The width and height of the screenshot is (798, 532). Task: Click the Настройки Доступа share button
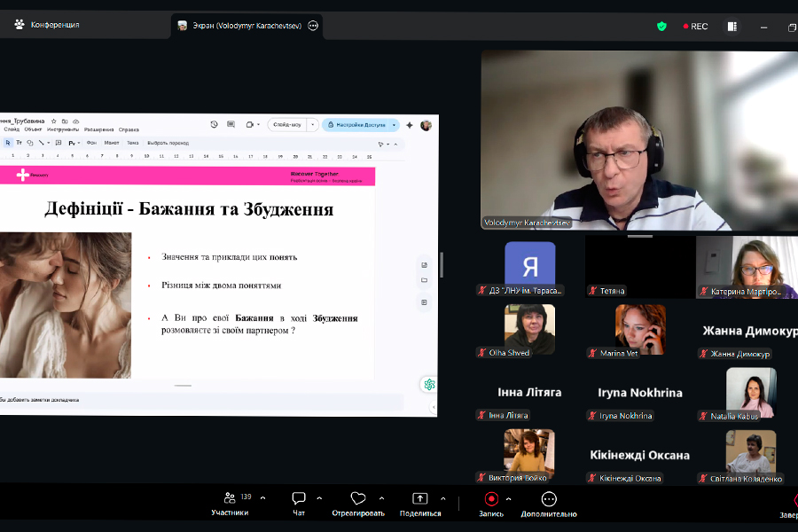(356, 125)
